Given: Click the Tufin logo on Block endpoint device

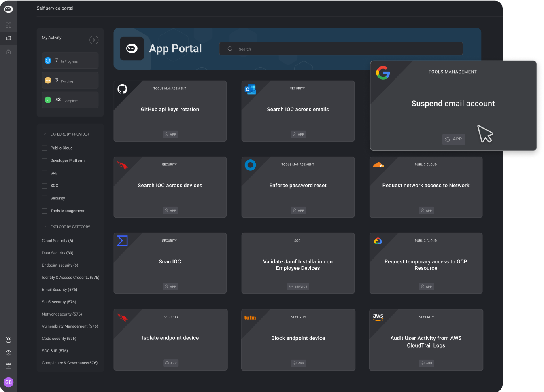Looking at the screenshot, I should (x=250, y=318).
